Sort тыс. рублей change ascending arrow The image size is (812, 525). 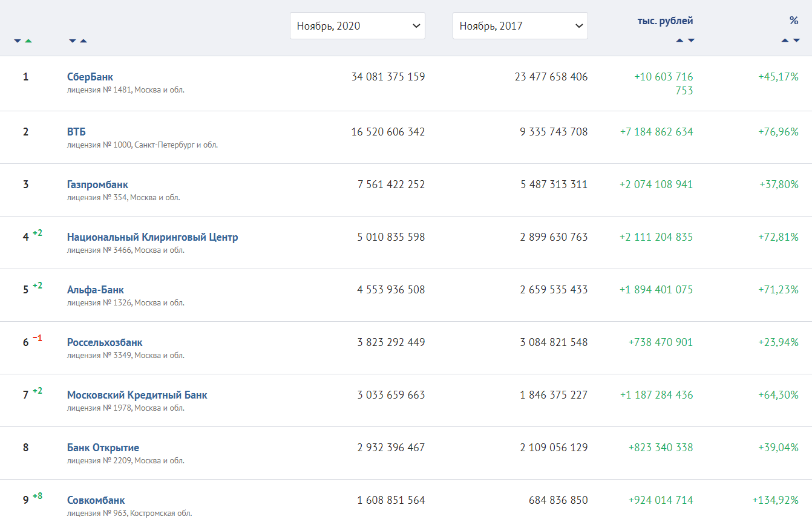679,41
